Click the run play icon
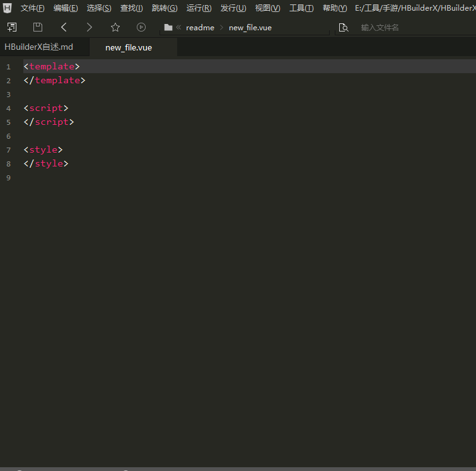This screenshot has height=471, width=476. (x=141, y=27)
